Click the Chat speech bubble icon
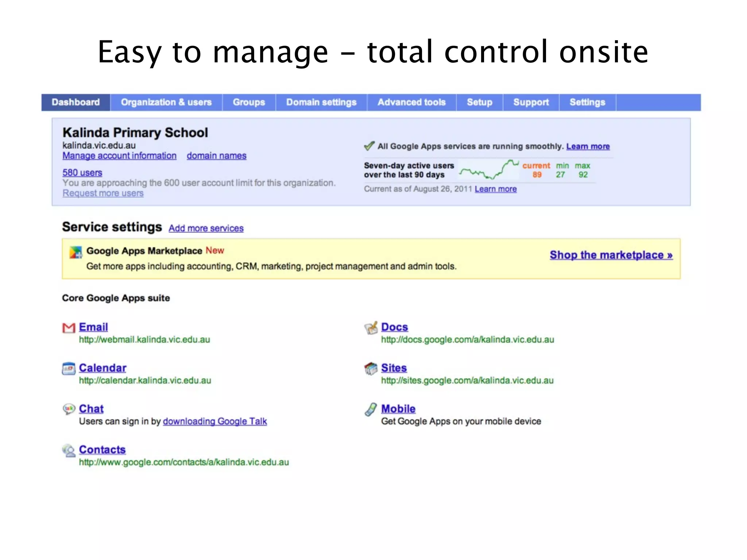This screenshot has width=747, height=560. 69,409
